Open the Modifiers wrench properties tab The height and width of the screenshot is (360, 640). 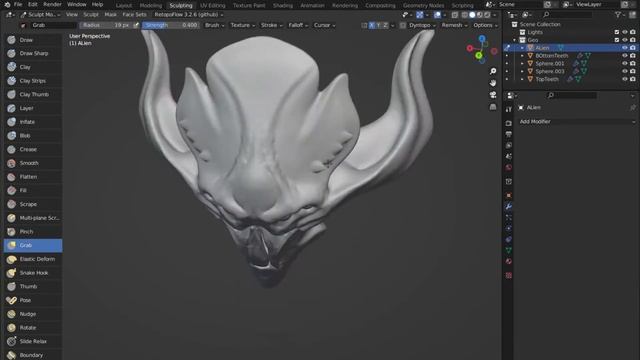509,207
